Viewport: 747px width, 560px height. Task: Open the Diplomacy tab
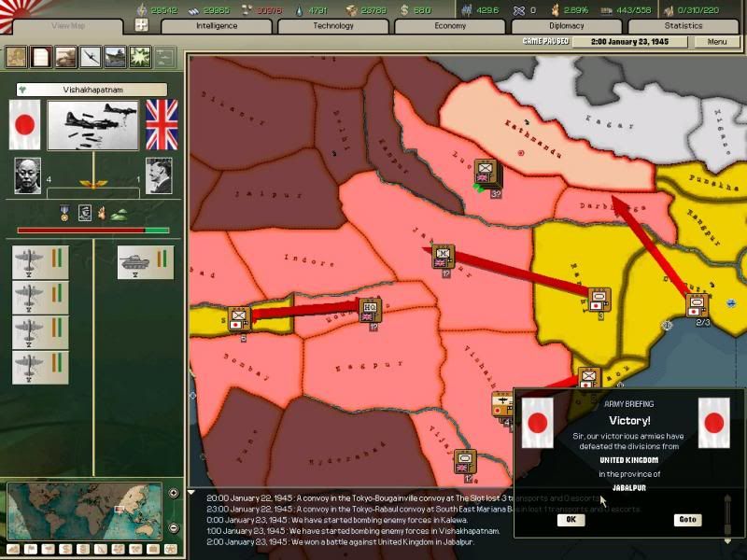[x=567, y=26]
